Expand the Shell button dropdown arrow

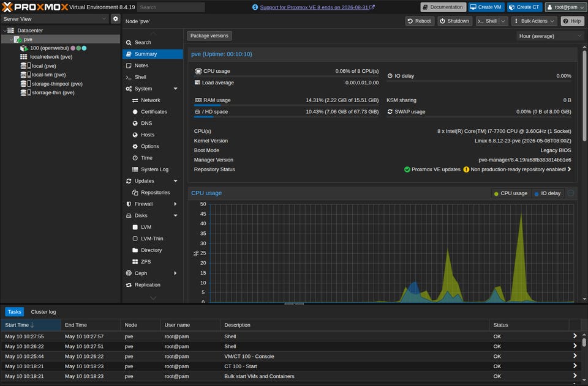[x=503, y=21]
